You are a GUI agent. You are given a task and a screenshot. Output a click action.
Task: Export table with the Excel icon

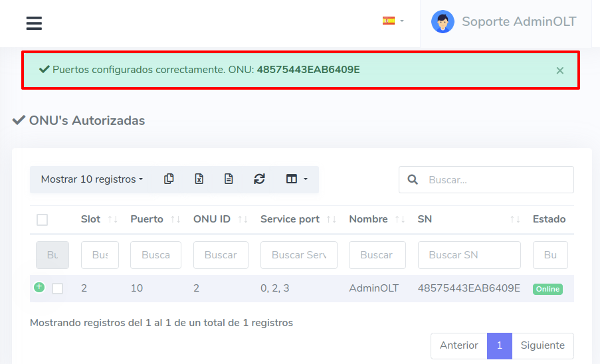tap(199, 179)
